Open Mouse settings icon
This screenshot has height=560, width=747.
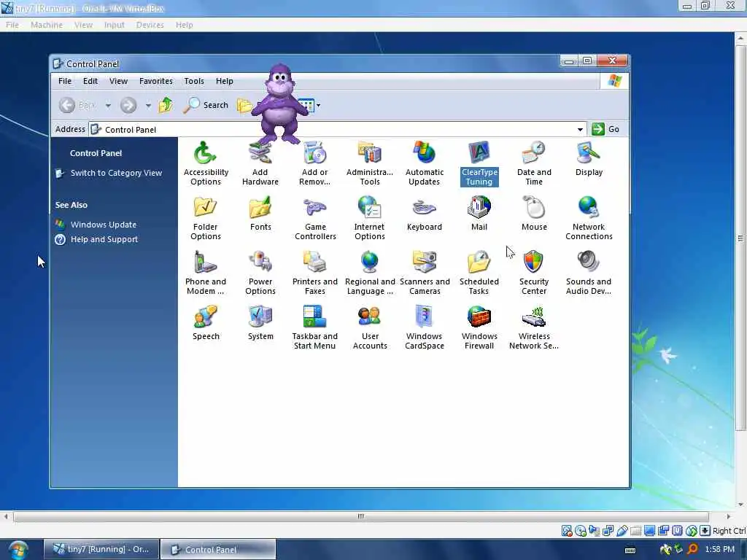534,213
